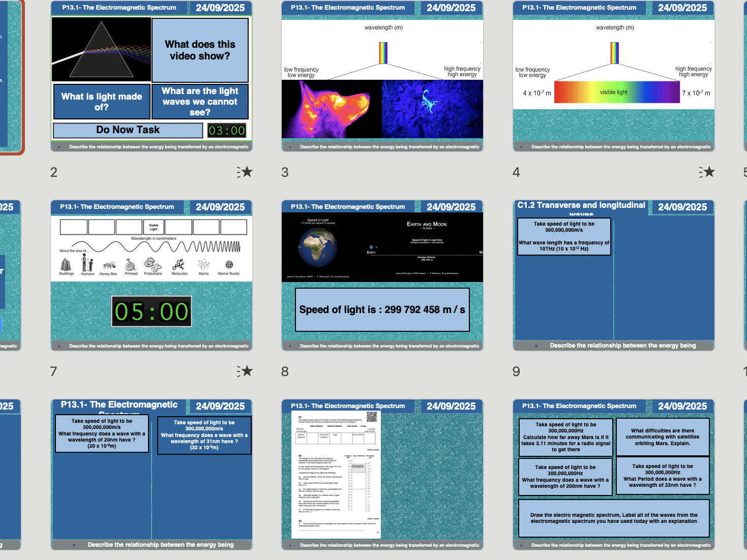Click the 'What does this video show?' box
Viewport: 747px width, 560px height.
[x=200, y=50]
